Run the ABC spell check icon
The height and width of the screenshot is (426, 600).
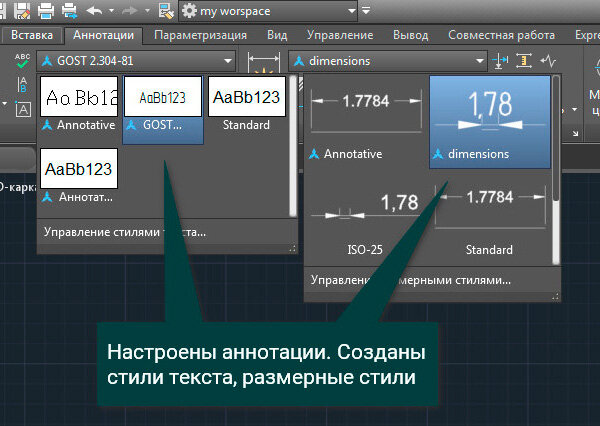(22, 61)
